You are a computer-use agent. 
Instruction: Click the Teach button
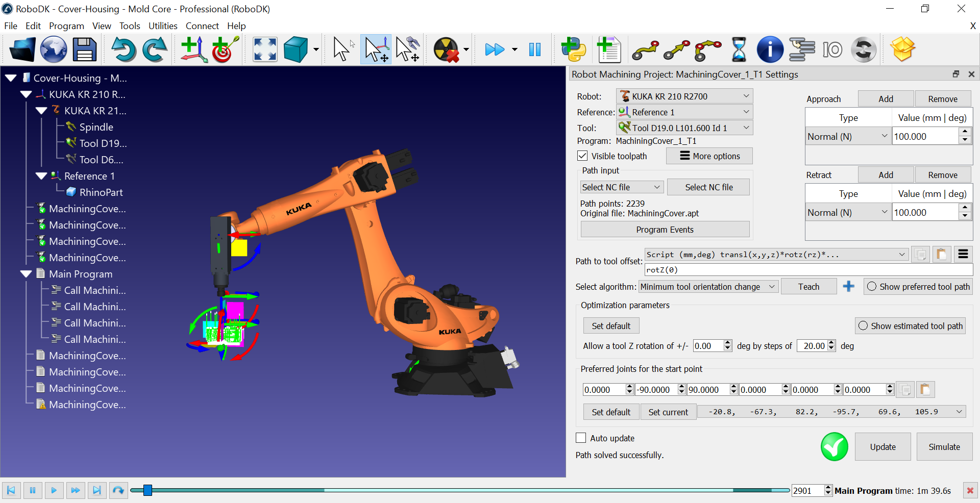808,286
